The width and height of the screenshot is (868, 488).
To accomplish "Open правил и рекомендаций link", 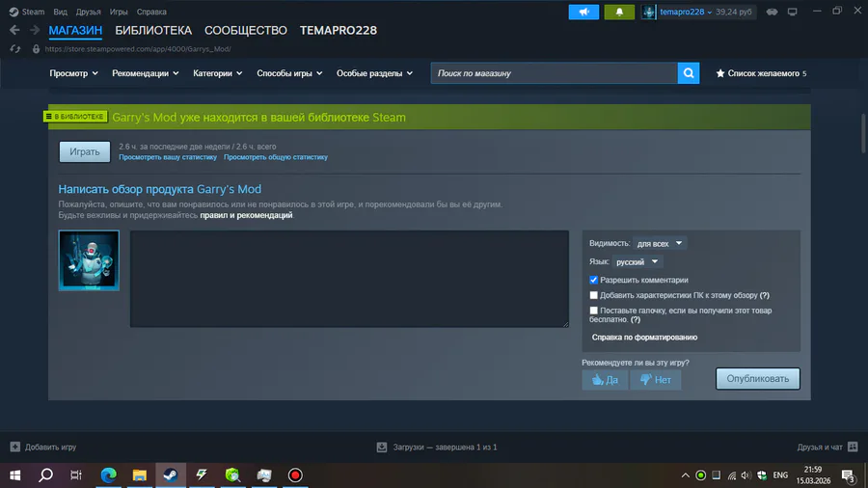I will pos(246,215).
